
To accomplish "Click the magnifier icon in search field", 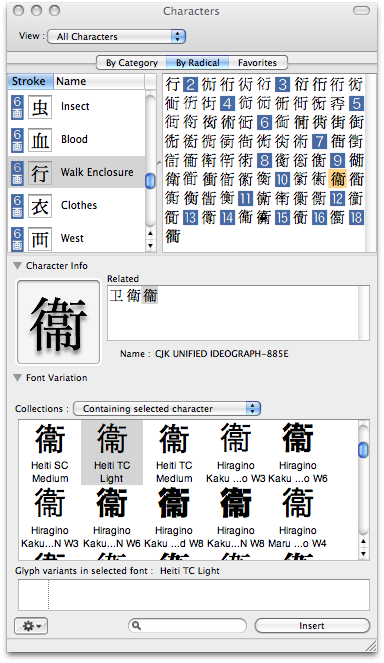I will [x=136, y=625].
